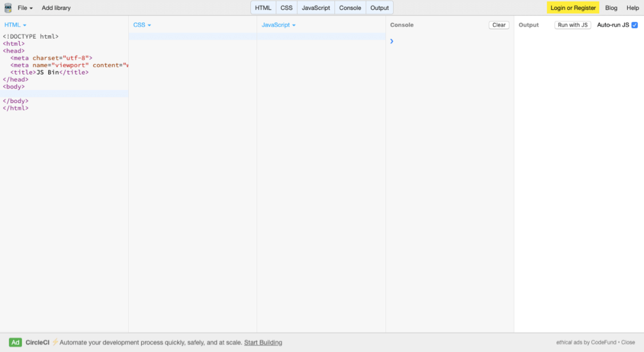
Task: Click the Output panel heading
Action: (528, 25)
